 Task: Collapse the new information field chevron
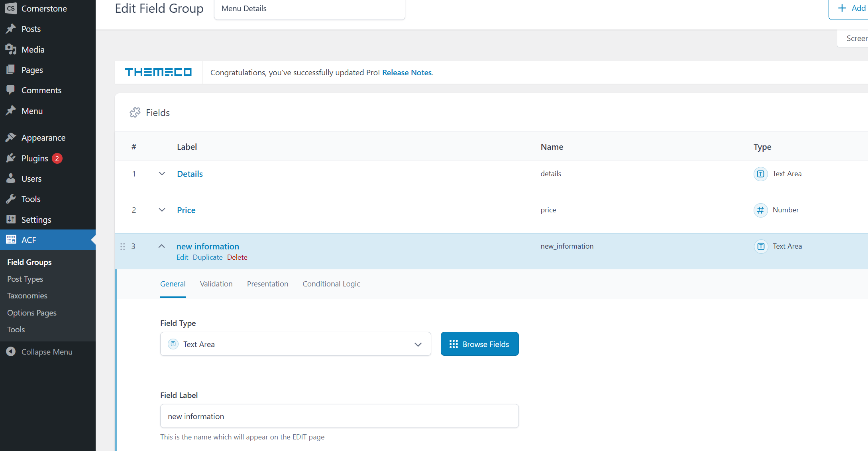coord(161,246)
